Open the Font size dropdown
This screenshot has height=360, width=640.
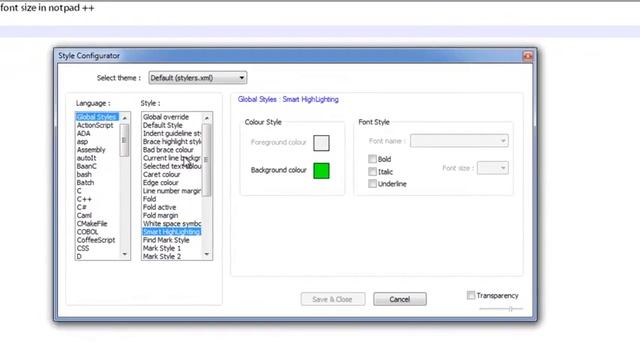click(493, 168)
